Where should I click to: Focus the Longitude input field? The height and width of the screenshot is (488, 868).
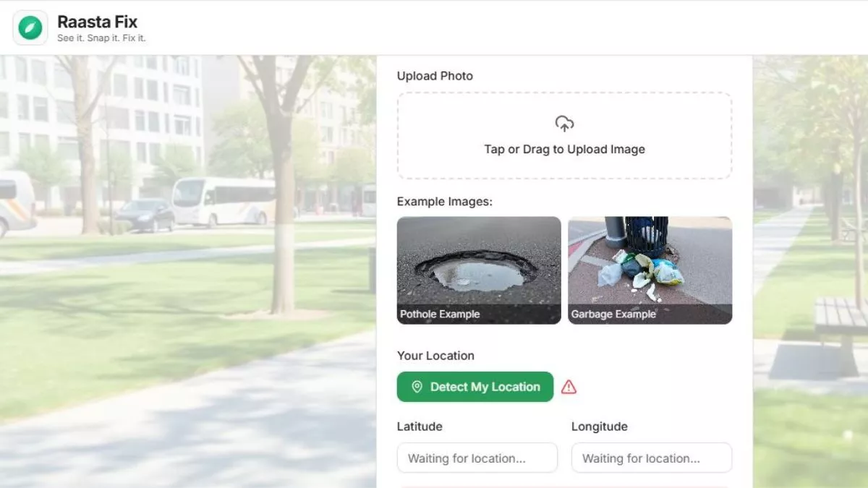point(651,458)
